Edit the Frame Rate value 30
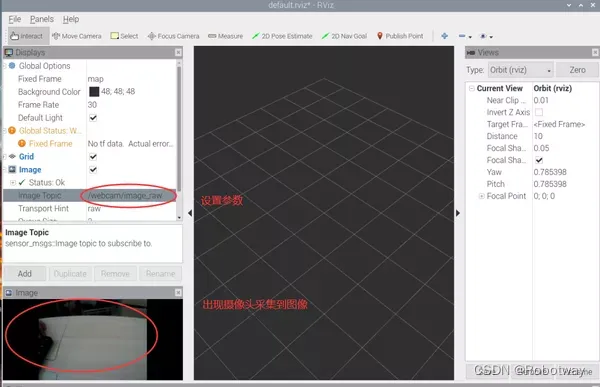The height and width of the screenshot is (387, 600). [92, 105]
